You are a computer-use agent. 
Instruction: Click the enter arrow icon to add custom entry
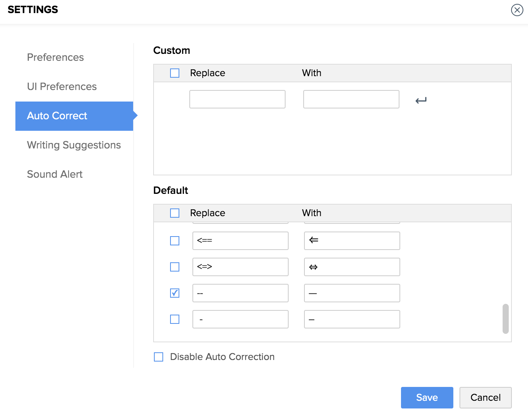click(421, 100)
